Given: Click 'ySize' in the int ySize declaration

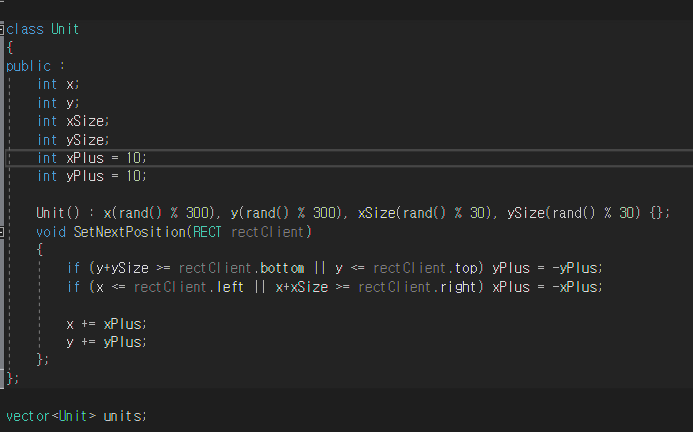Looking at the screenshot, I should point(85,140).
